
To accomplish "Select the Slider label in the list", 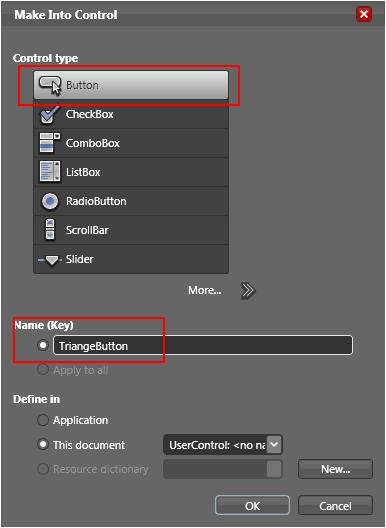I will [x=79, y=259].
